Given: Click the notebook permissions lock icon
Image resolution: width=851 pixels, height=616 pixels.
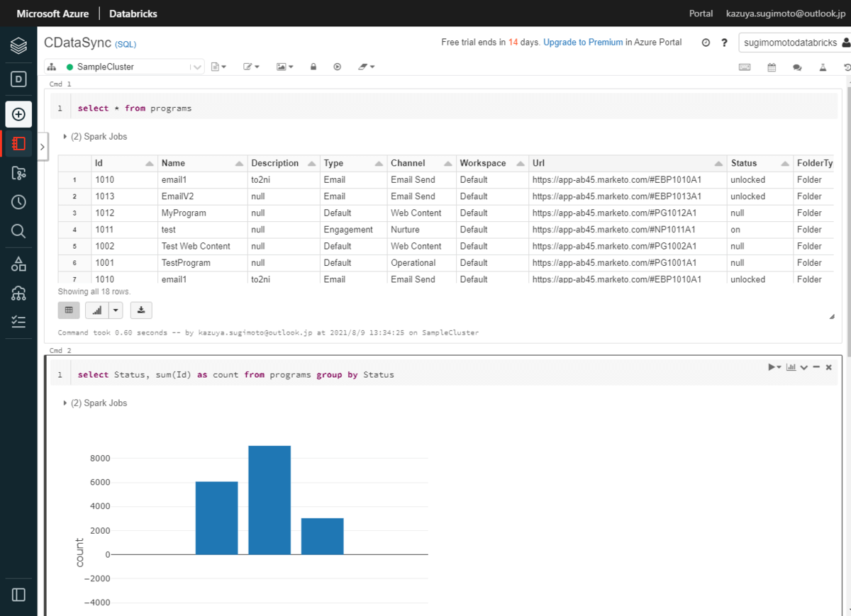Looking at the screenshot, I should point(313,67).
